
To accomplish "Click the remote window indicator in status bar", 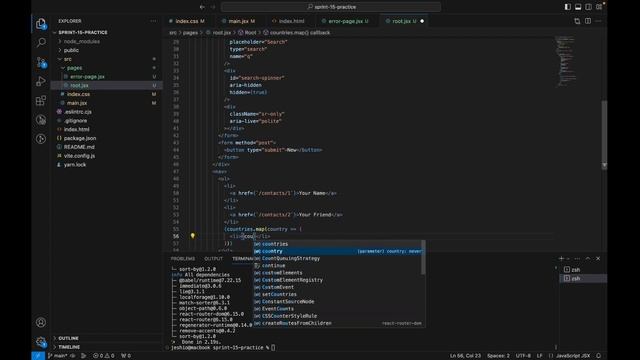I will (x=38, y=356).
